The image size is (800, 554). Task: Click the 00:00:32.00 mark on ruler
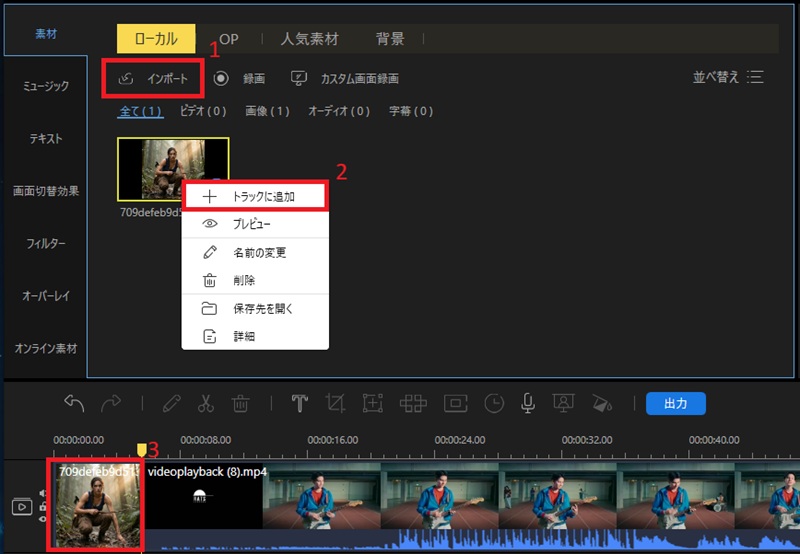(587, 440)
